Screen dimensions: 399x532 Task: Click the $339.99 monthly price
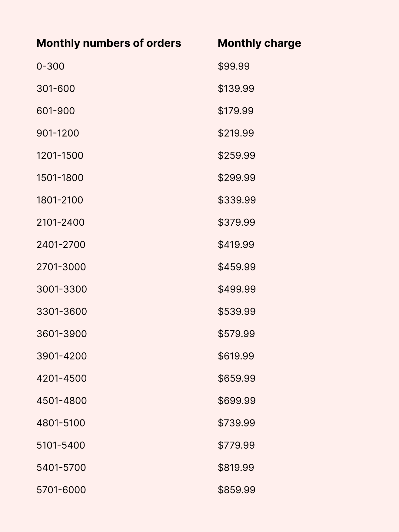point(237,200)
